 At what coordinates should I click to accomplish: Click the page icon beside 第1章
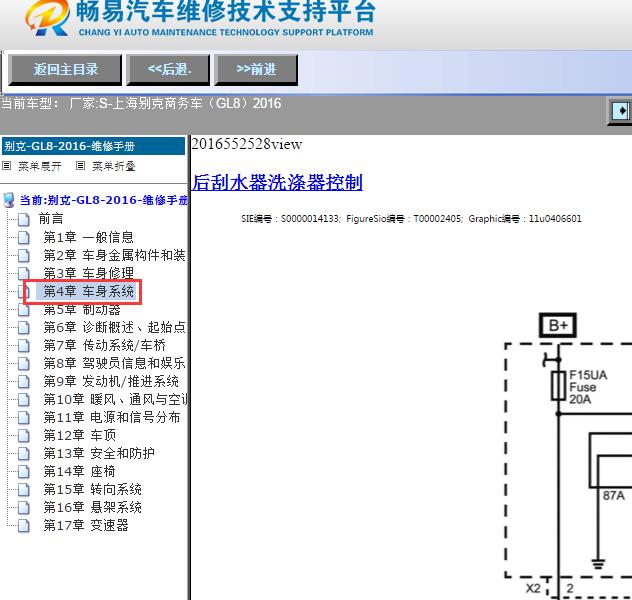click(23, 238)
